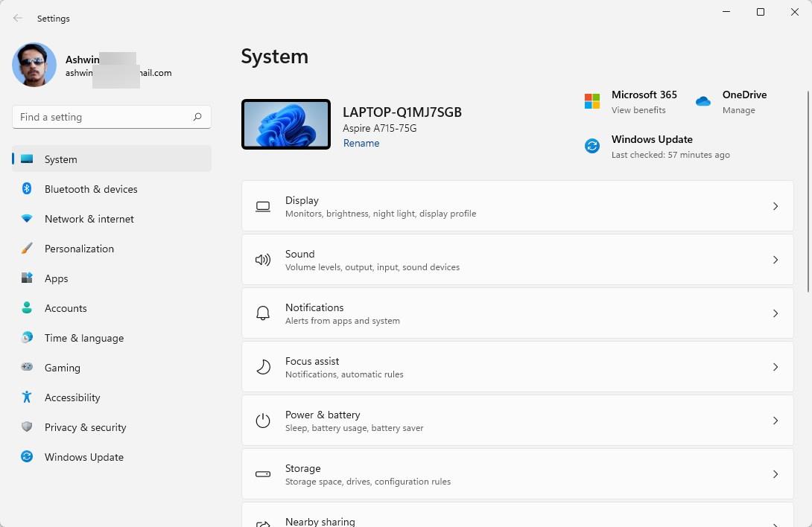Click the Time & language clock icon
Screen dimensions: 812x527
click(x=27, y=337)
